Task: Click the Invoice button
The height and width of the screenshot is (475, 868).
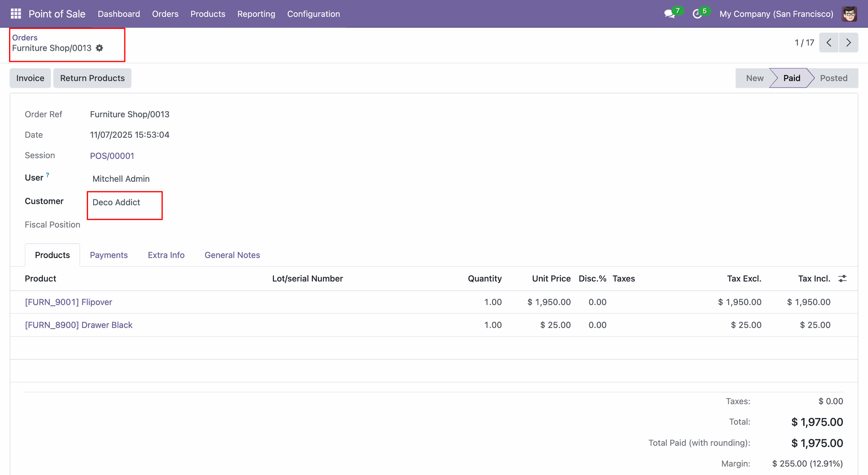Action: [x=30, y=78]
